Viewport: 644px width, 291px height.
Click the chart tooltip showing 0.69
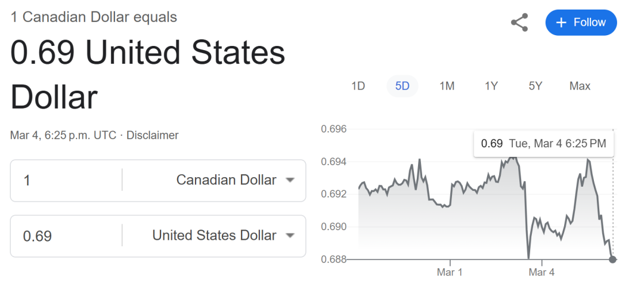pyautogui.click(x=543, y=143)
